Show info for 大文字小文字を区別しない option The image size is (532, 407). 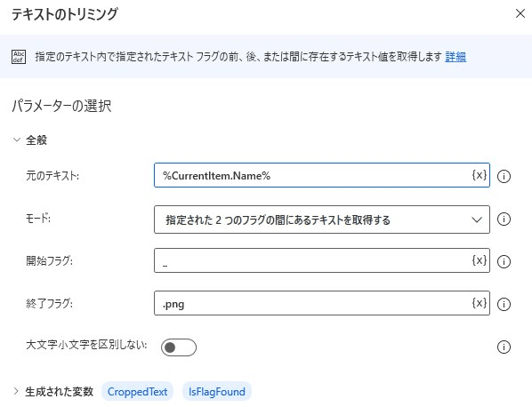pyautogui.click(x=504, y=347)
